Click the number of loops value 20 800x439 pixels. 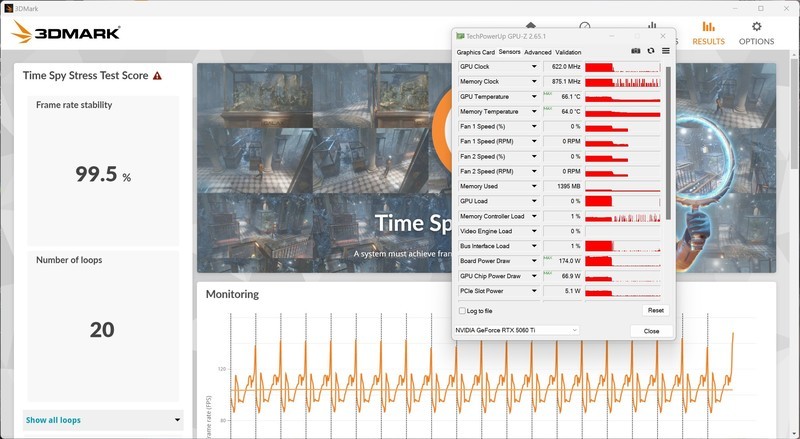click(102, 330)
